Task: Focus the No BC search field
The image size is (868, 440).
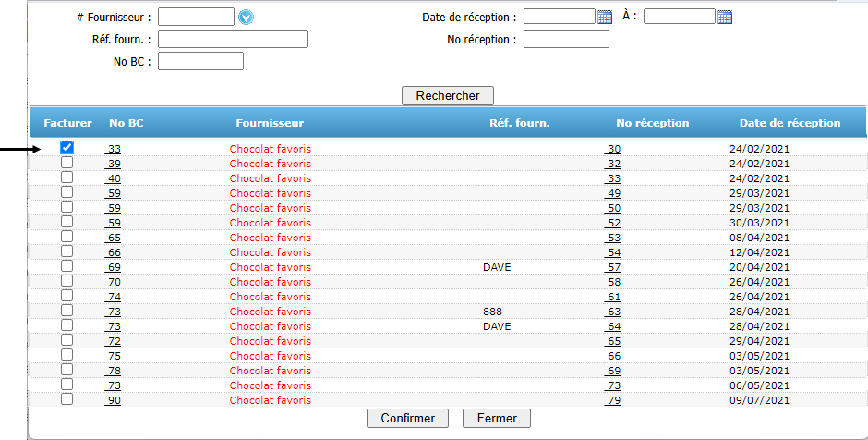Action: click(201, 62)
